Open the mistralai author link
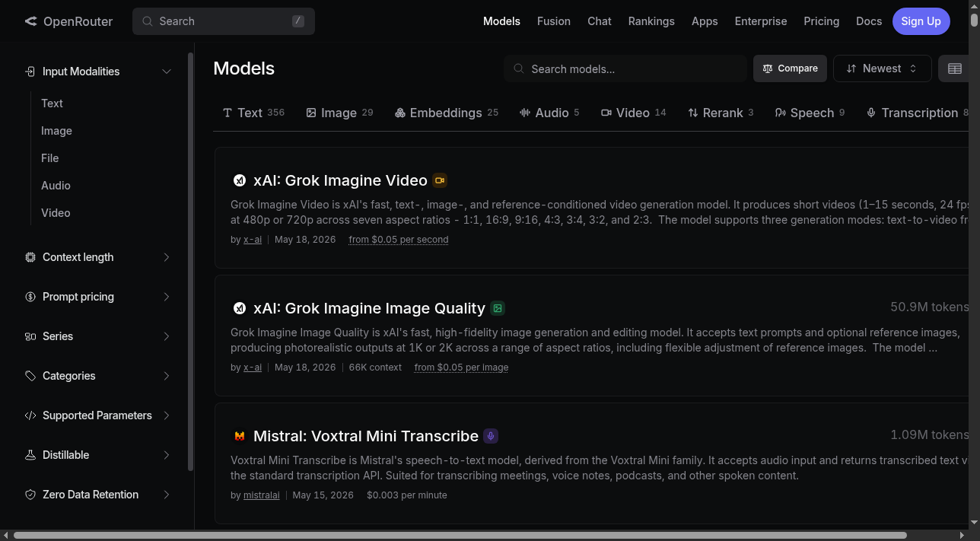 pos(262,495)
